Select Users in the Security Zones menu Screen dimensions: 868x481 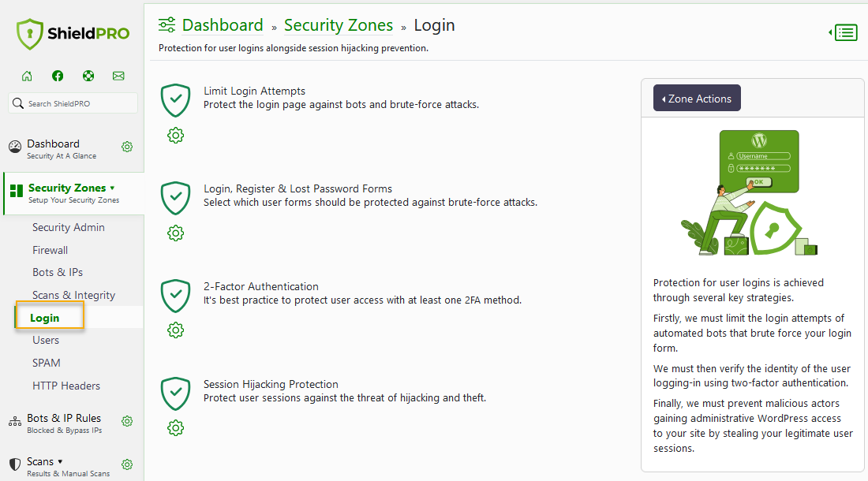click(x=46, y=340)
